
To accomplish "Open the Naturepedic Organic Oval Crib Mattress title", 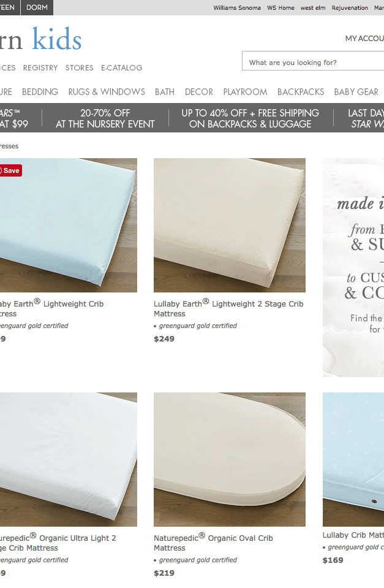I will 213,543.
